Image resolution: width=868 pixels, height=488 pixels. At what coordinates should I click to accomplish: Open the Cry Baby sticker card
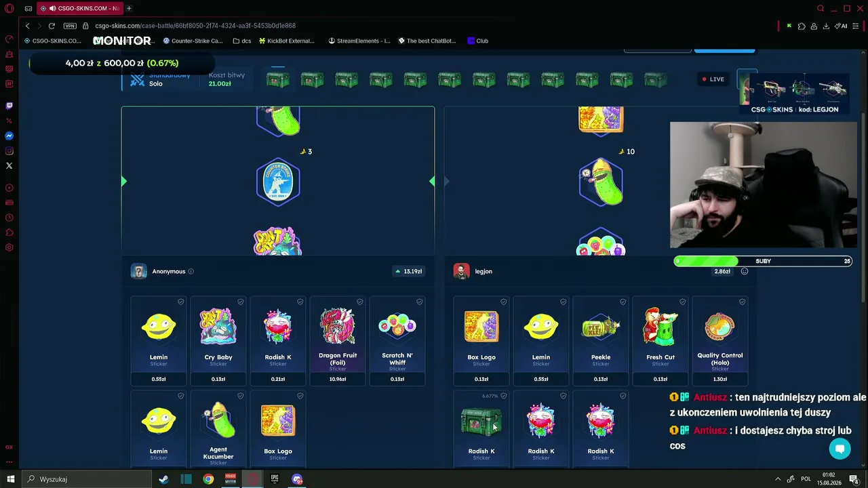(x=218, y=341)
